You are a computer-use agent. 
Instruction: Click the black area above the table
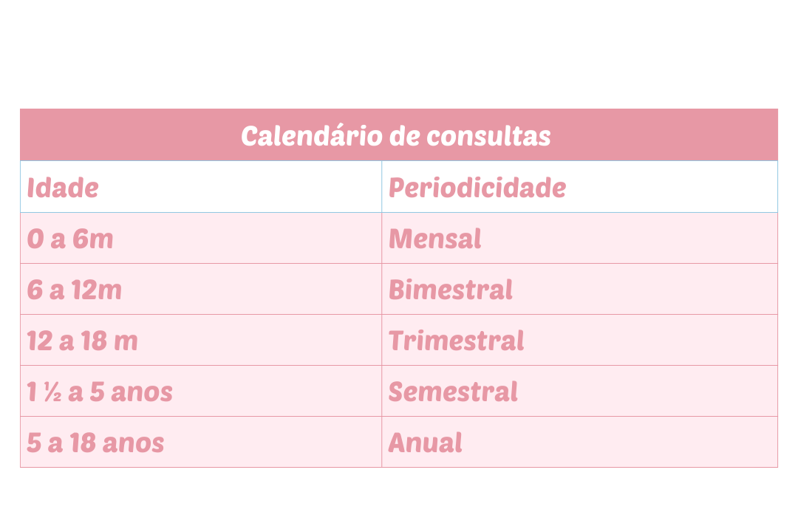(399, 53)
